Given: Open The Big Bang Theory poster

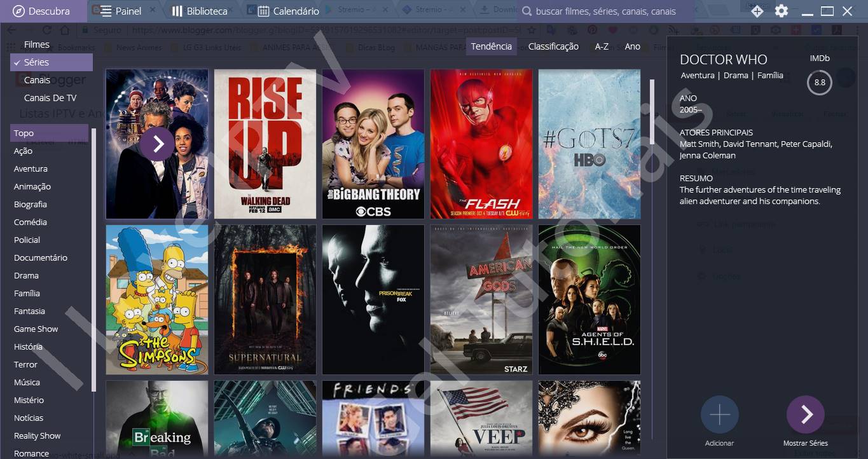Looking at the screenshot, I should tap(373, 144).
